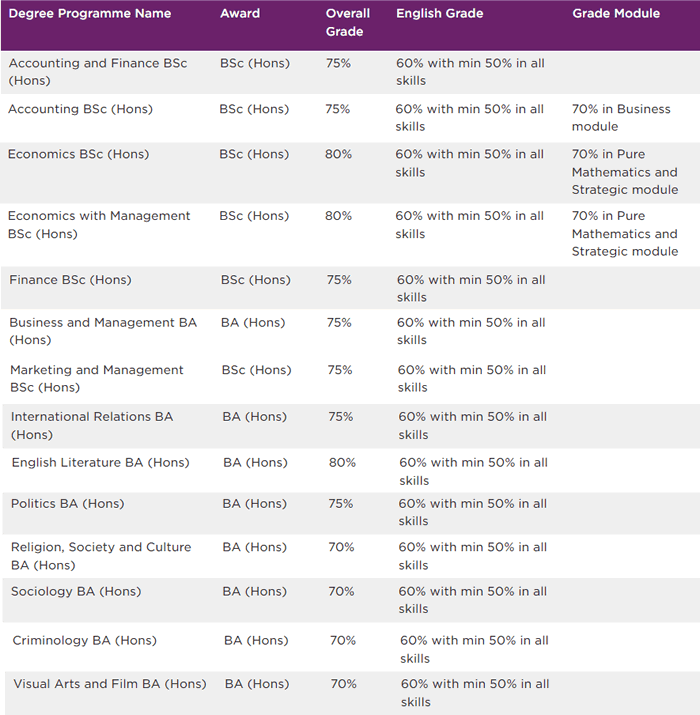Image resolution: width=700 pixels, height=715 pixels.
Task: Click the Overall Grade column header
Action: click(348, 22)
